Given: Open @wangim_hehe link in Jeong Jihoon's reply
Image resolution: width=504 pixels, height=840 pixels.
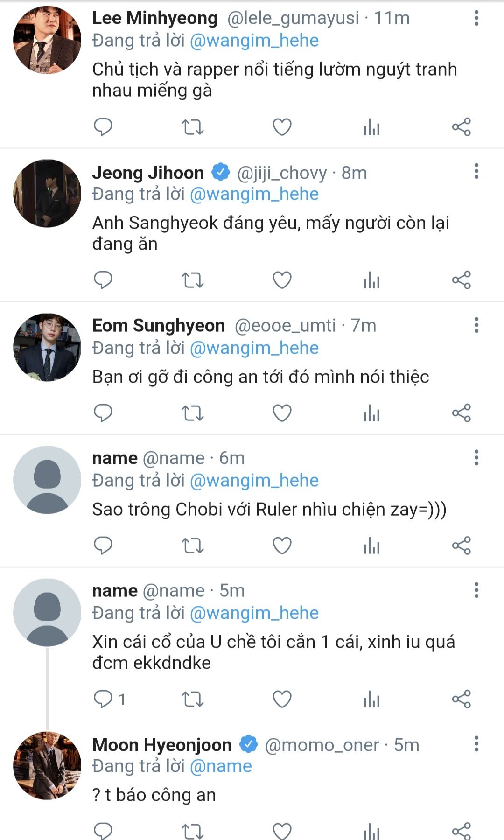Looking at the screenshot, I should coord(254,194).
